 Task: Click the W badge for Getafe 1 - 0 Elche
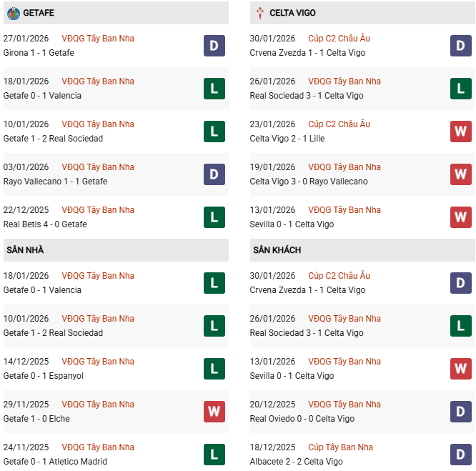click(214, 412)
